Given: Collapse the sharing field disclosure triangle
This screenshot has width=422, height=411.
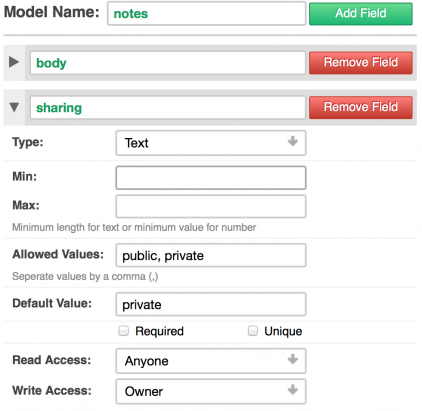Looking at the screenshot, I should tap(14, 107).
